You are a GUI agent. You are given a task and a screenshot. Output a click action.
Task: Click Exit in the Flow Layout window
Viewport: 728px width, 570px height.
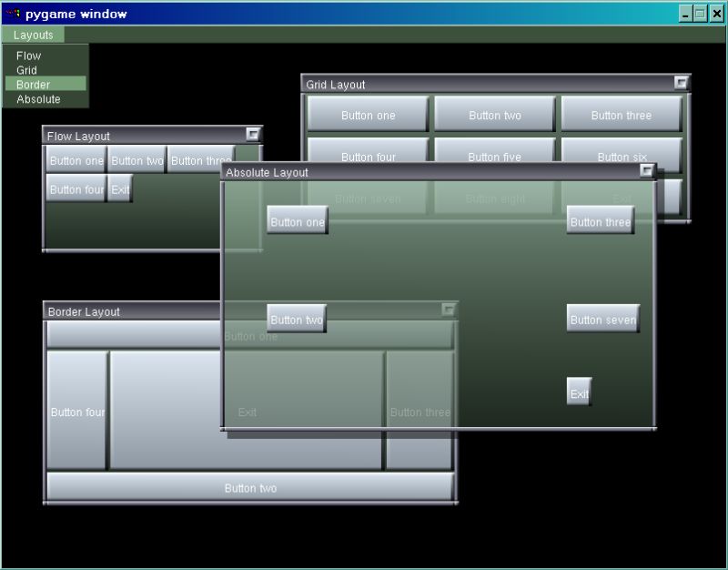[118, 190]
